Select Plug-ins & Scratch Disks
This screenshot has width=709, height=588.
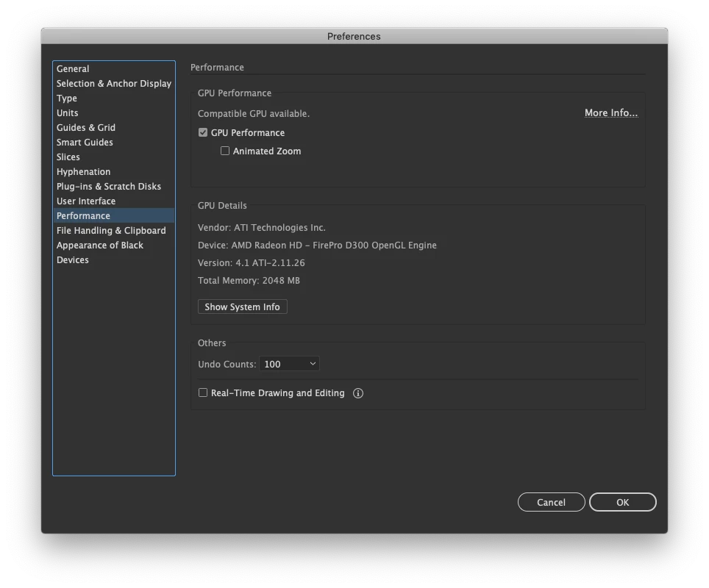[x=114, y=186]
